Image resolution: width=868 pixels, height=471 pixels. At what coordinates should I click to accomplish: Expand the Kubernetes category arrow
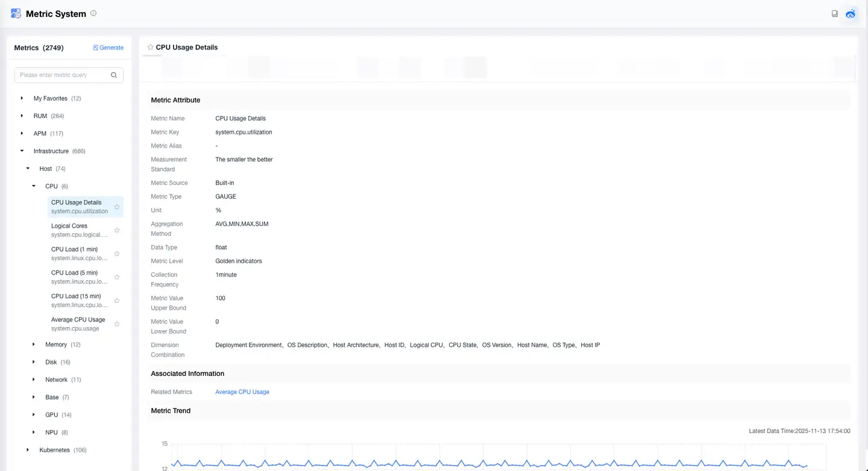[28, 450]
